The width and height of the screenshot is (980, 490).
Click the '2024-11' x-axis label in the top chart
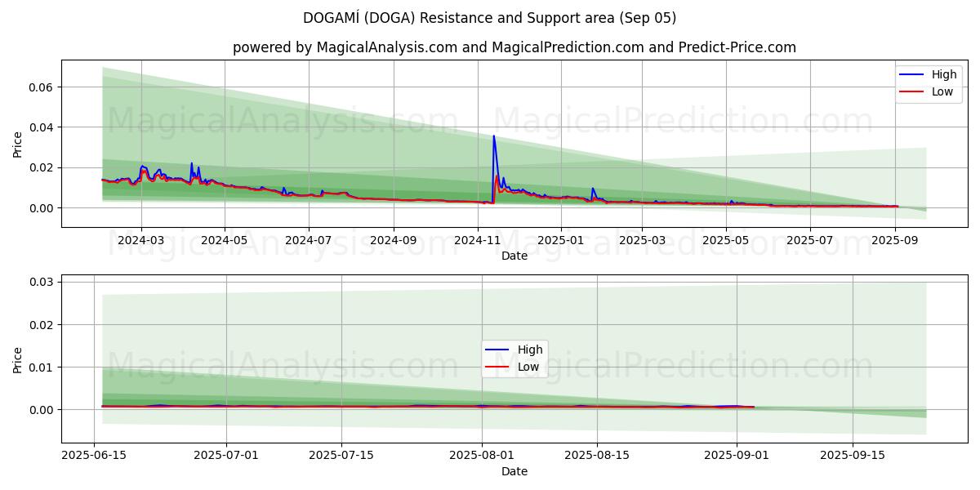[x=477, y=240]
